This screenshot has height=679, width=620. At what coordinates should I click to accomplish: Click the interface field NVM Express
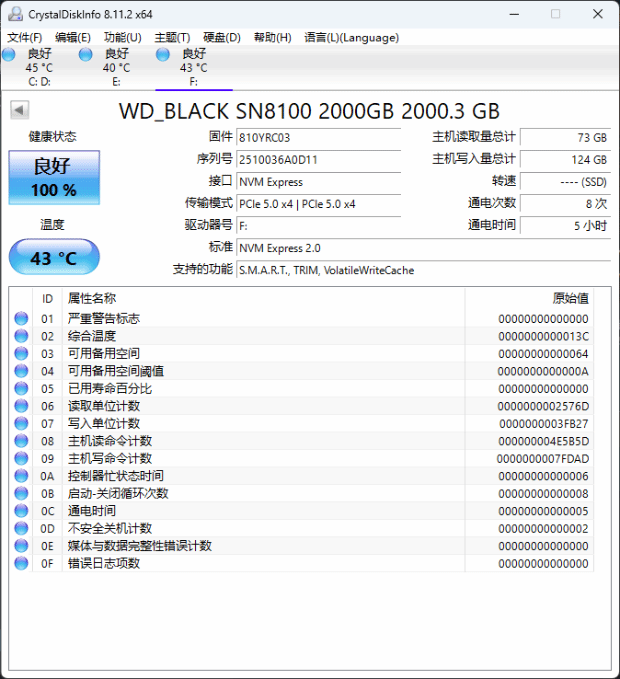319,181
